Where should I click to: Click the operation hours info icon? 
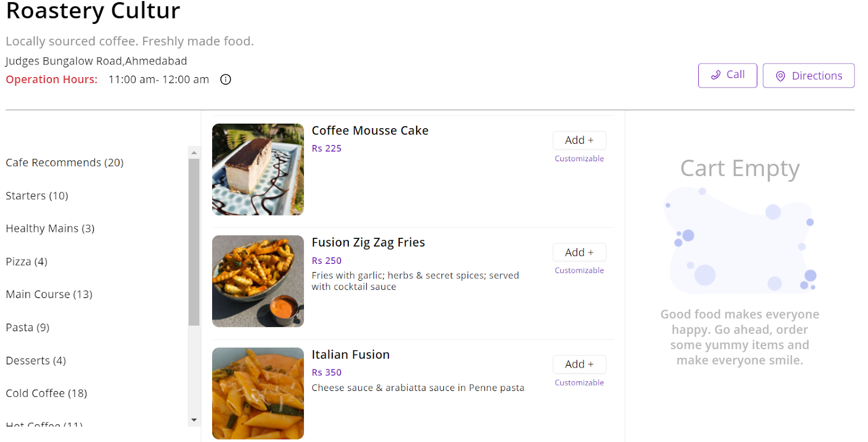tap(226, 80)
